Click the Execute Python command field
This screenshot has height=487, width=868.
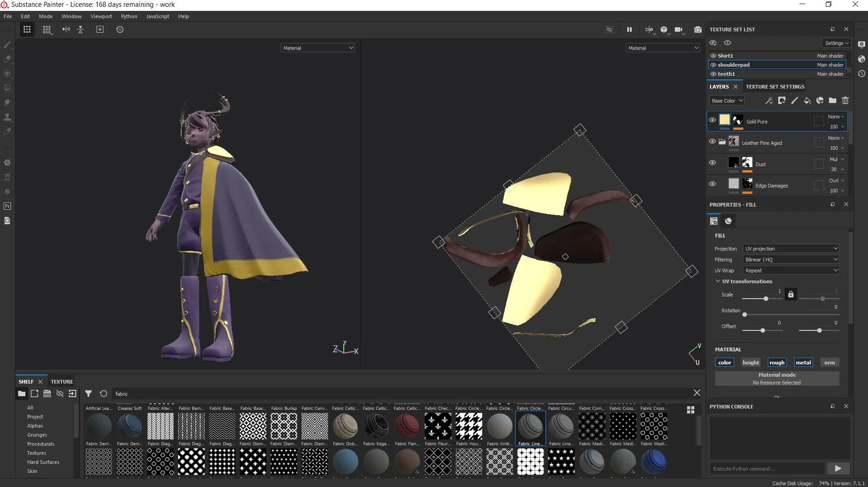(766, 469)
